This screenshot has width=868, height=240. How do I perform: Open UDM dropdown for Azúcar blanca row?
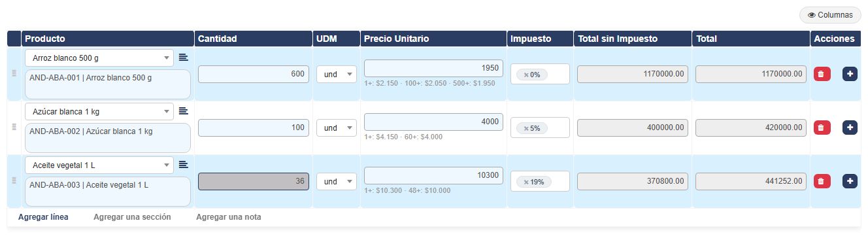click(336, 128)
